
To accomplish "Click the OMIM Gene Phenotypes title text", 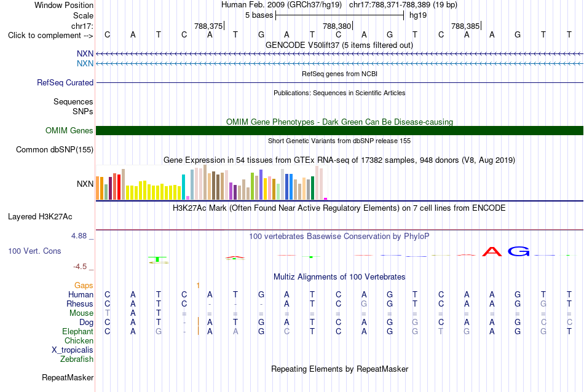I will click(x=339, y=122).
